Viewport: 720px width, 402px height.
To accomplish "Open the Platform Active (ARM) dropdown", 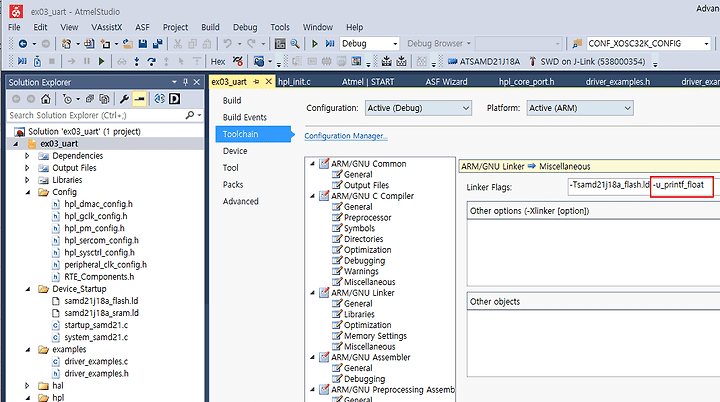I will tap(580, 108).
